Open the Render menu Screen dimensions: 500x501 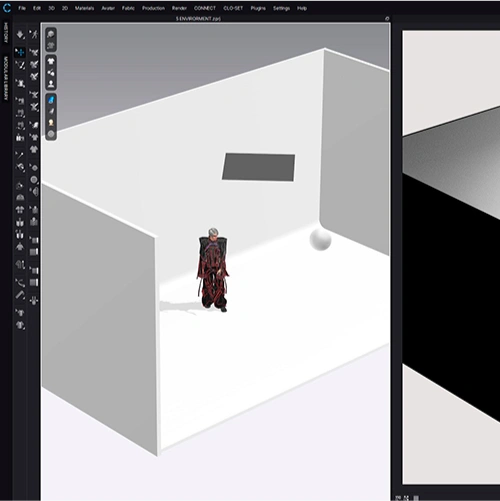click(x=179, y=8)
